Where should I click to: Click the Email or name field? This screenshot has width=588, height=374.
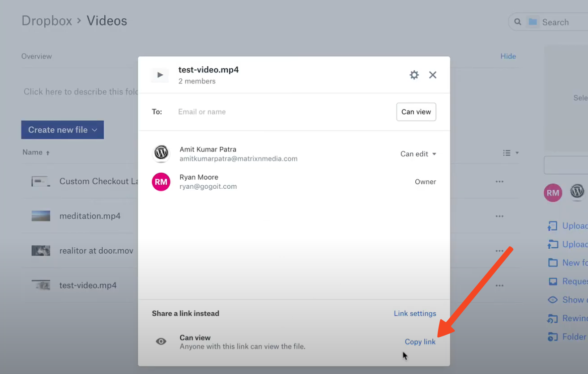[282, 112]
